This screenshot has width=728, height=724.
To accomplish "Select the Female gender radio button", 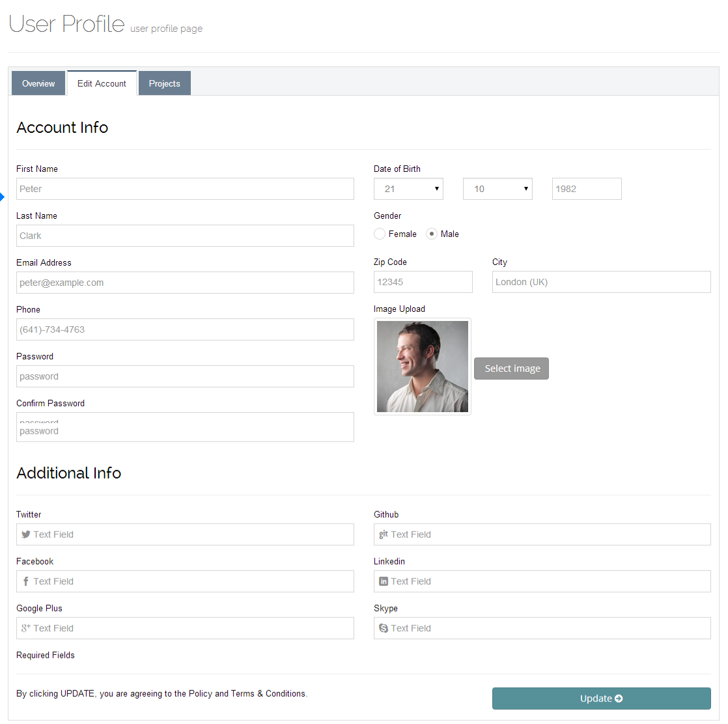I will 380,234.
